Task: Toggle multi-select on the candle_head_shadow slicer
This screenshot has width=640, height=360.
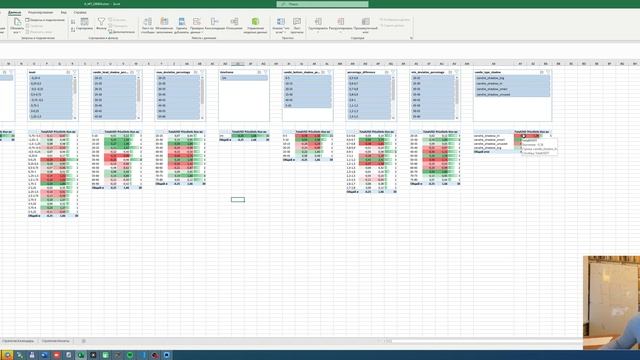Action: point(132,72)
